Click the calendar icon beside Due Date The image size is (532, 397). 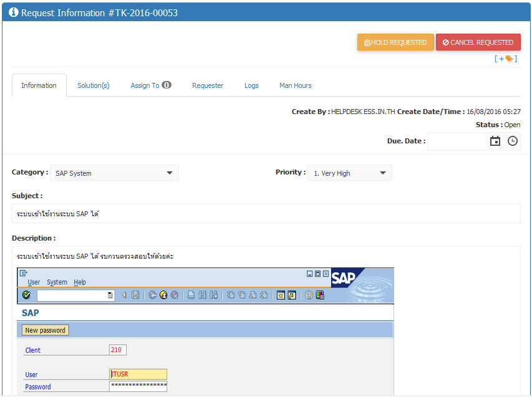(495, 141)
